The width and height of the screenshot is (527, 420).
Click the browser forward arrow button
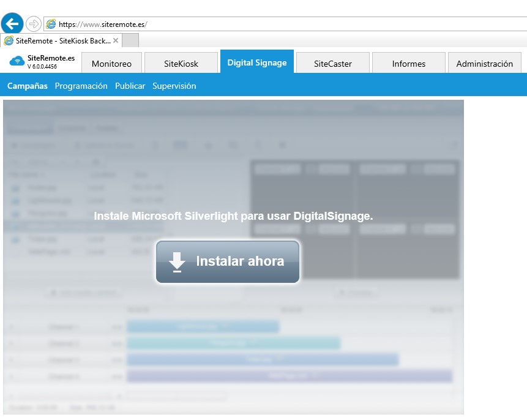(33, 24)
